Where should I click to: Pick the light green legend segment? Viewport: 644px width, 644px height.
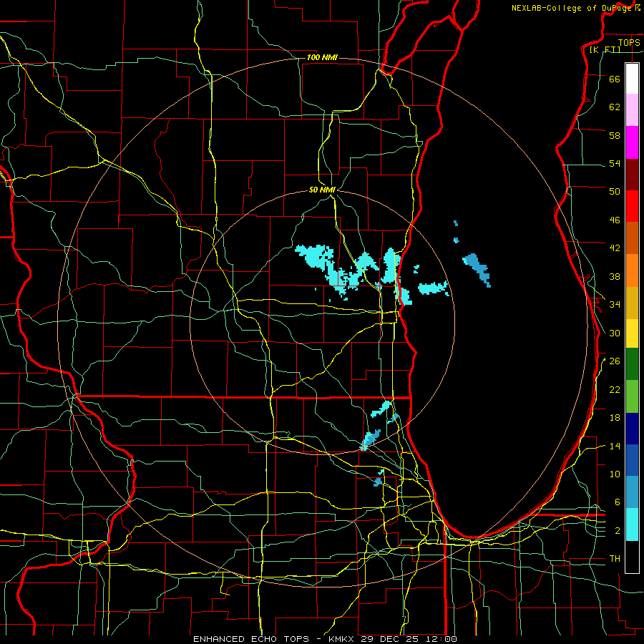point(632,396)
